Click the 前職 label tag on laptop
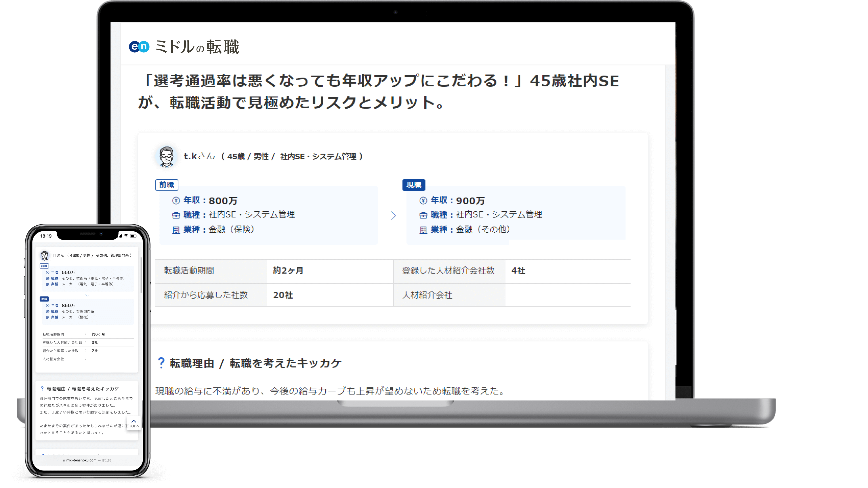 coord(166,185)
